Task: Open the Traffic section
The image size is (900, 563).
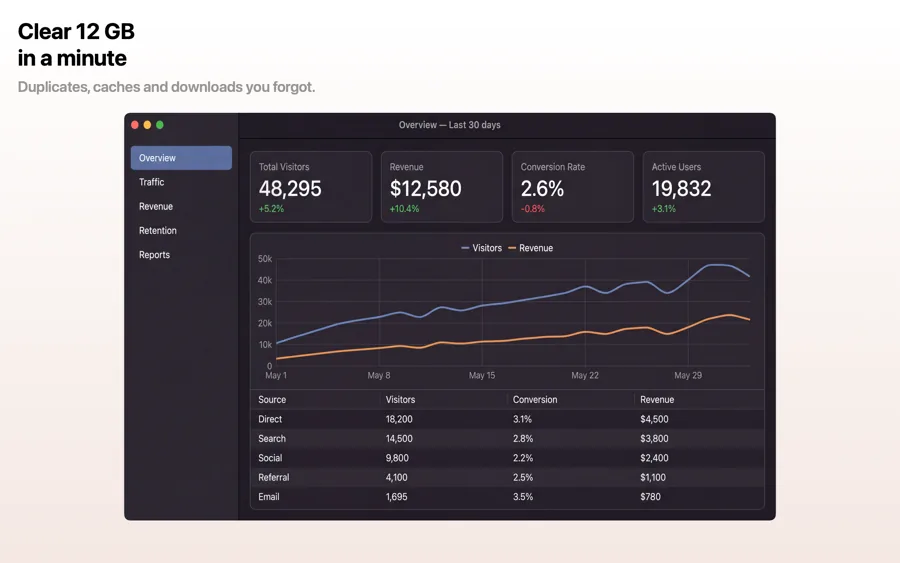Action: pos(181,182)
